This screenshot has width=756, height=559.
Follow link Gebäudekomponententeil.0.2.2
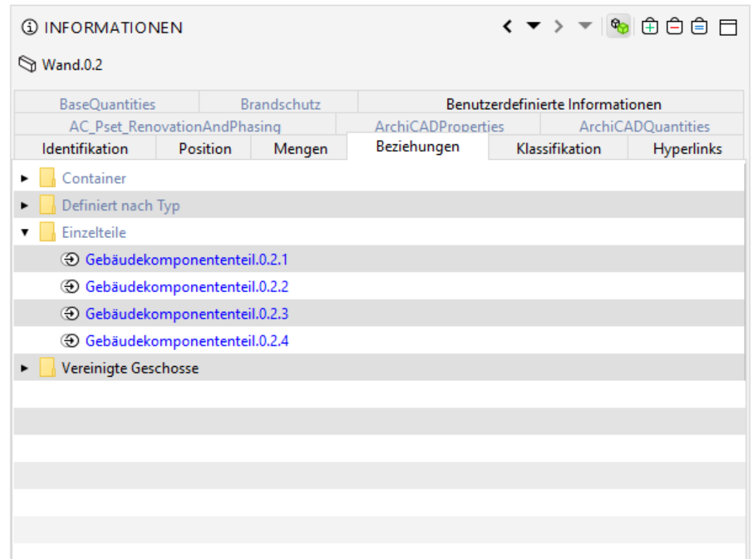(x=187, y=287)
